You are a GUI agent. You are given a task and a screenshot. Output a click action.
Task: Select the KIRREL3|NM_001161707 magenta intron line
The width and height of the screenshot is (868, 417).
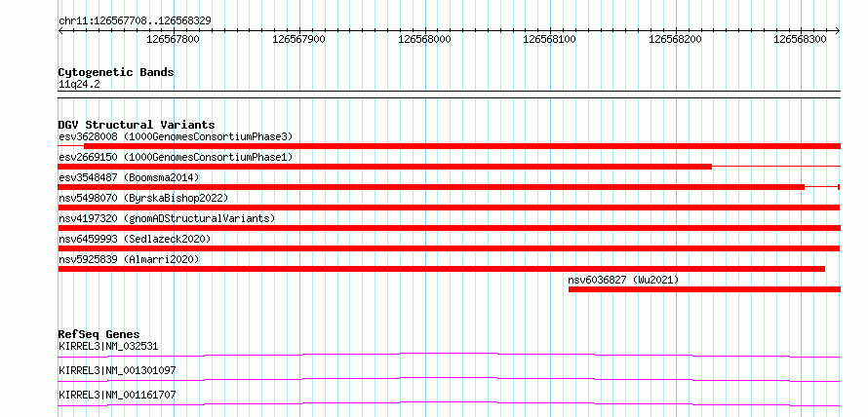[449, 403]
